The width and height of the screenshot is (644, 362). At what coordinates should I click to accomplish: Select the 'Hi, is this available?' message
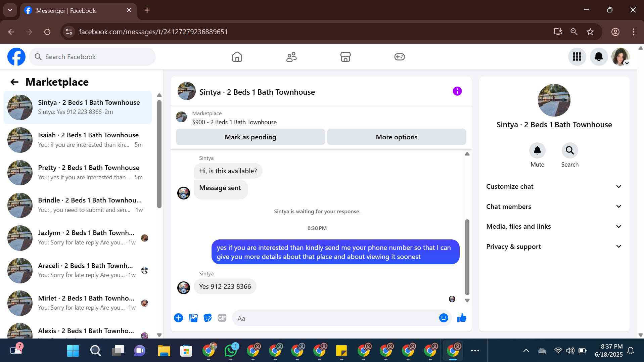(x=228, y=171)
